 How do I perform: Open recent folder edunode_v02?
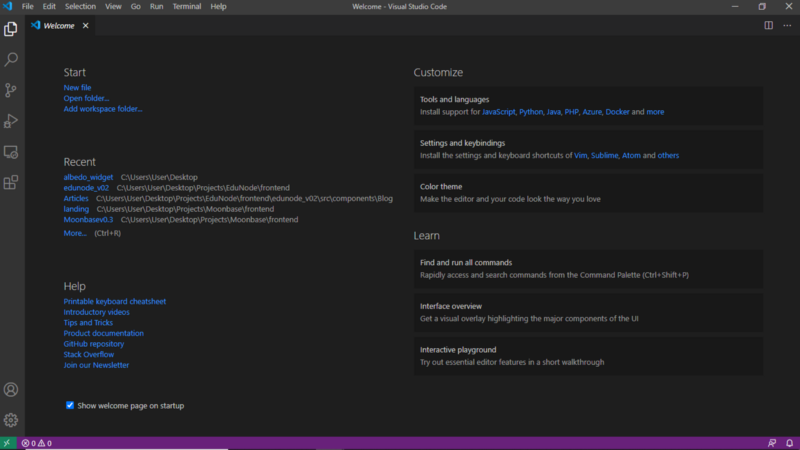pos(86,188)
